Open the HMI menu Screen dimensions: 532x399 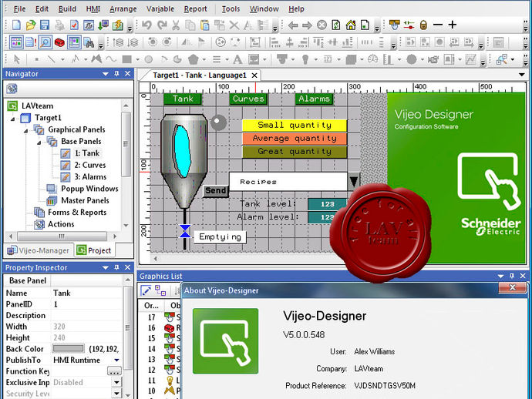pyautogui.click(x=93, y=8)
